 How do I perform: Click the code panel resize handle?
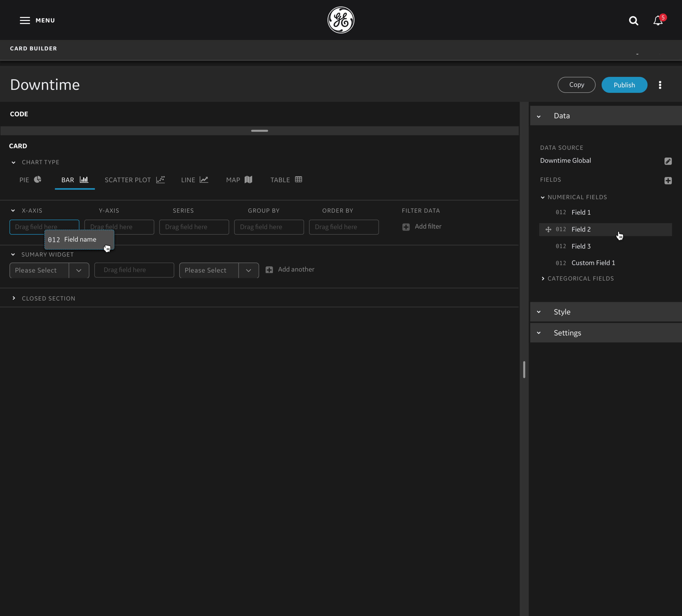click(259, 131)
